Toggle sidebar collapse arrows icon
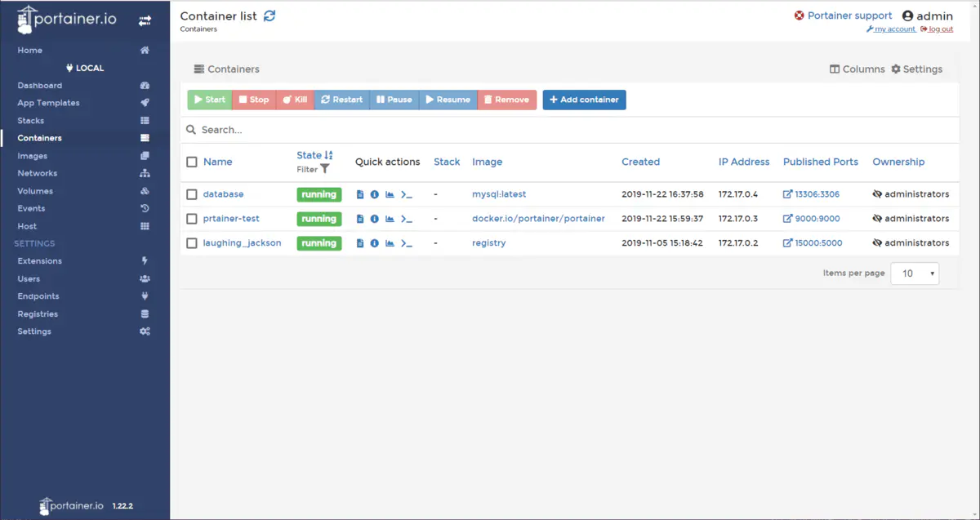This screenshot has height=520, width=980. coord(145,20)
